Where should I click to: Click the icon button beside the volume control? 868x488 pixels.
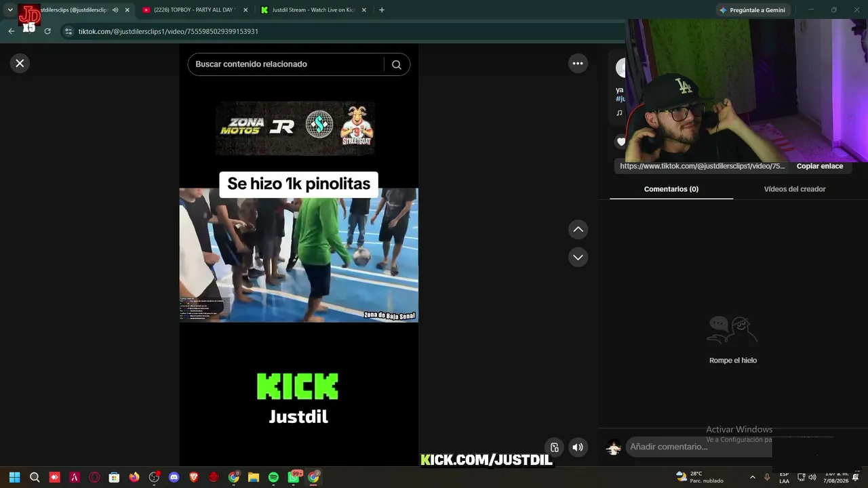click(554, 447)
